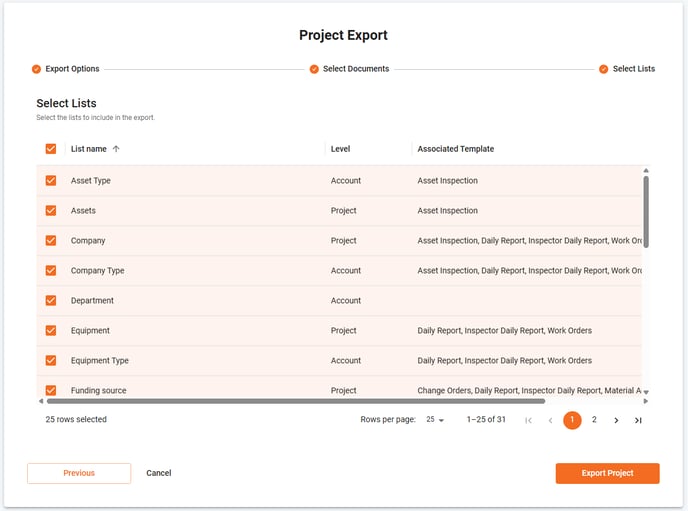688x511 pixels.
Task: Select page 1 in the pagination
Action: [572, 420]
